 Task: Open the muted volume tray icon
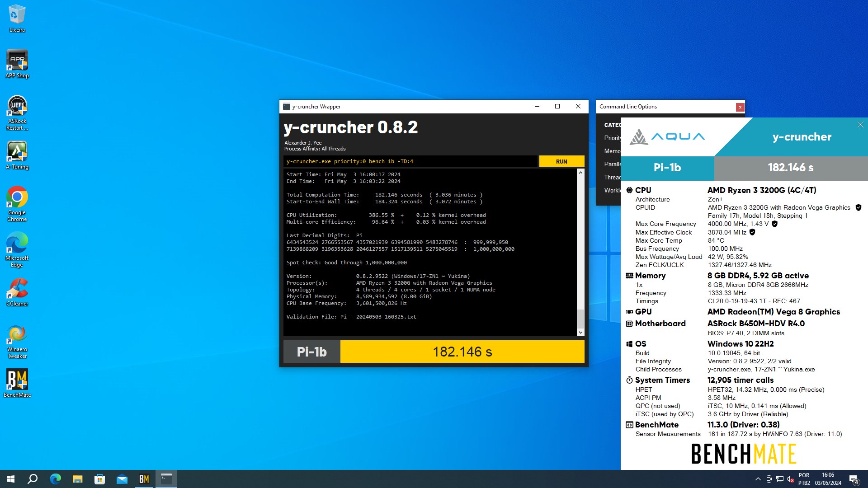(791, 479)
